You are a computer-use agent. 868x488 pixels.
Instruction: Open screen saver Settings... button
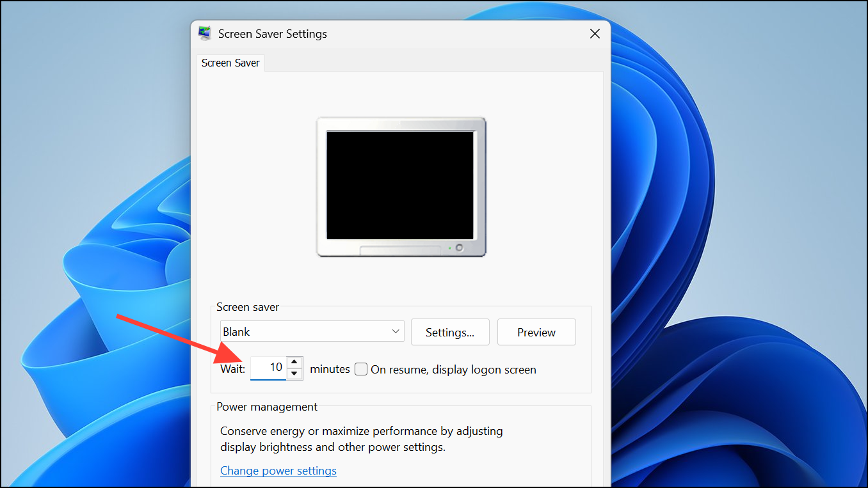tap(450, 332)
